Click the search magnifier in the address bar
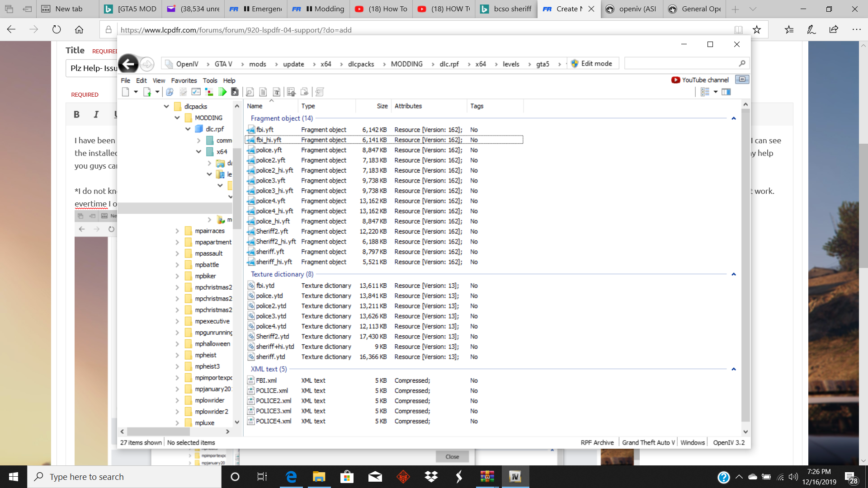The width and height of the screenshot is (868, 488). pos(742,64)
